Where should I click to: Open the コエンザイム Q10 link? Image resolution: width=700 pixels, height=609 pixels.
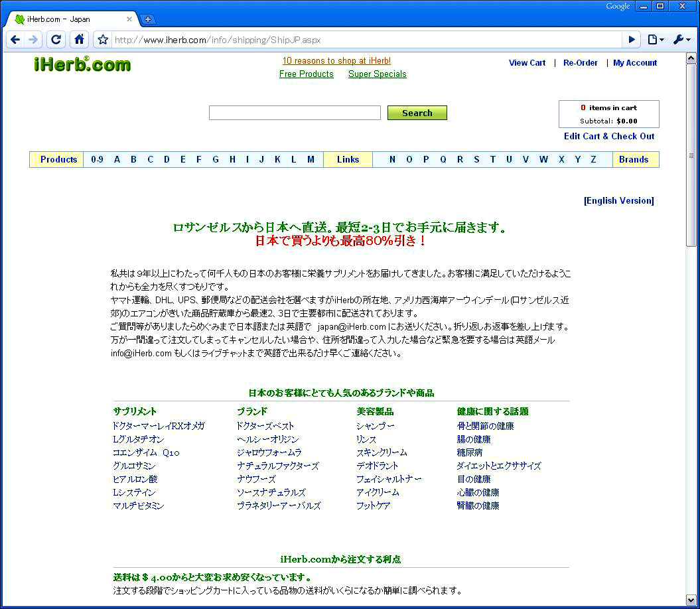pos(146,452)
